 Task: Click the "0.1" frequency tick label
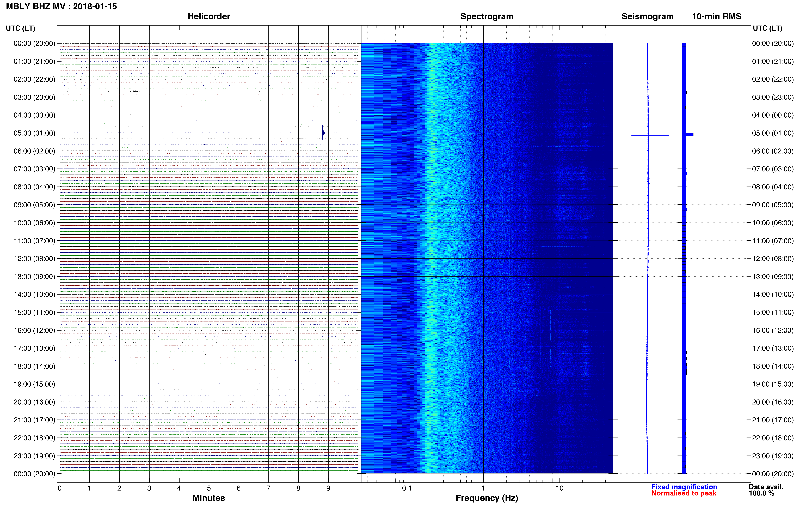tap(407, 488)
